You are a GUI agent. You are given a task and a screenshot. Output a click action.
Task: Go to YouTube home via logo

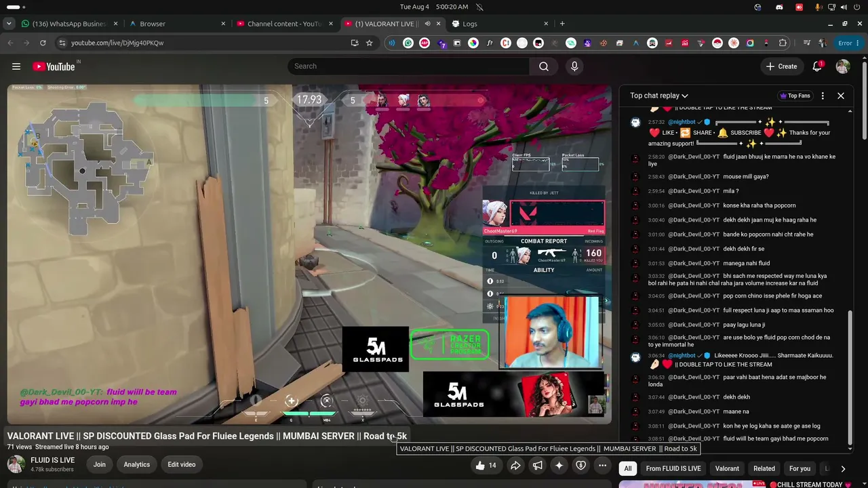click(54, 66)
